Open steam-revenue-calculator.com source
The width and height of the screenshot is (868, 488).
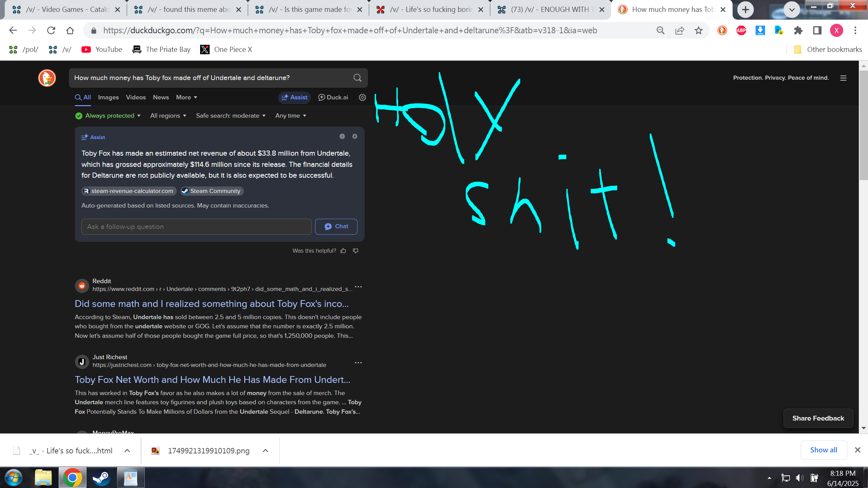pos(129,191)
